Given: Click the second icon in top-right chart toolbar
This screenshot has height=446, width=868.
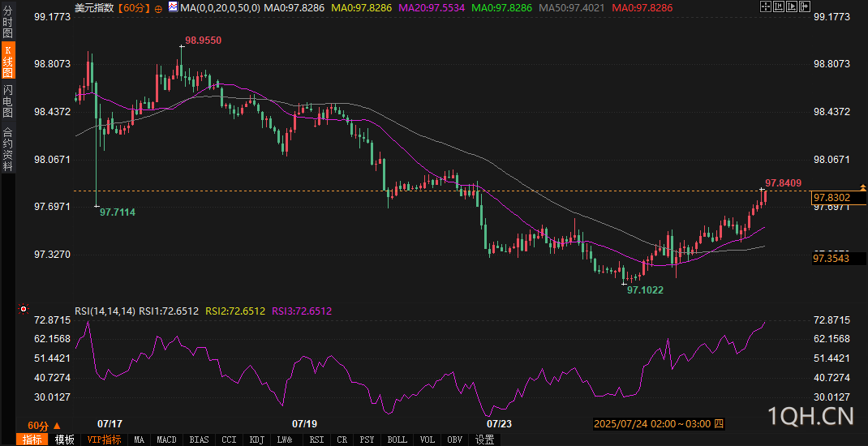Looking at the screenshot, I should [779, 7].
